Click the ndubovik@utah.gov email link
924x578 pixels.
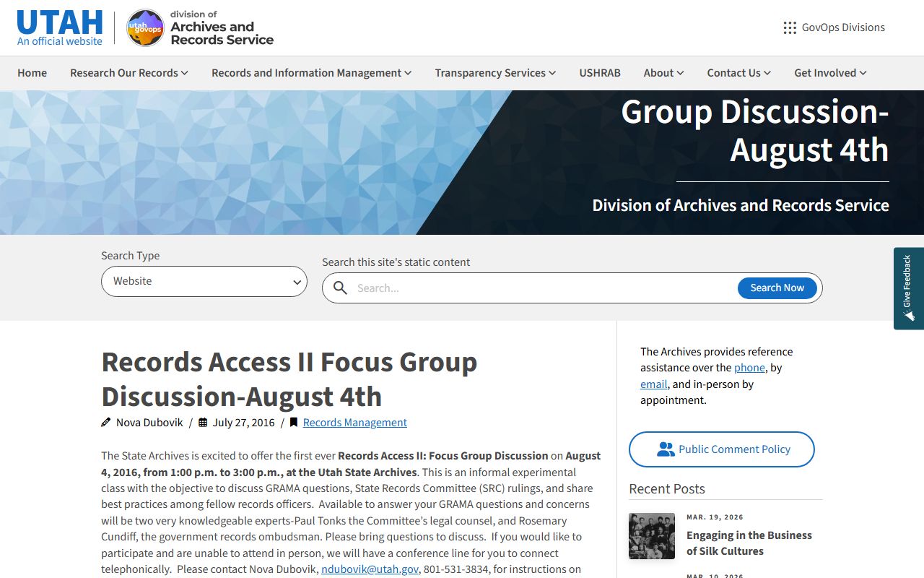point(370,569)
